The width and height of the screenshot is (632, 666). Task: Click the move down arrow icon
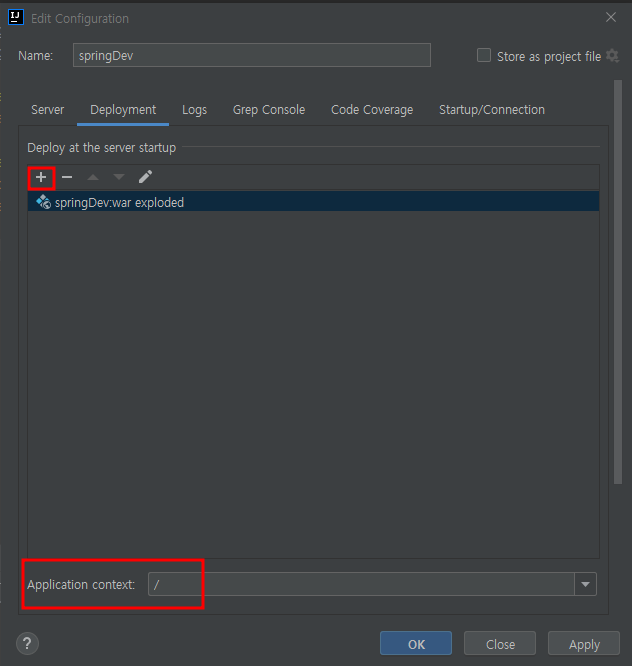click(119, 177)
